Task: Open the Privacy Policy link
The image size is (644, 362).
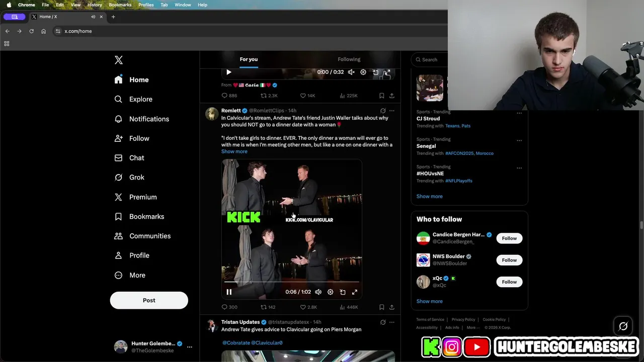Action: pyautogui.click(x=463, y=319)
